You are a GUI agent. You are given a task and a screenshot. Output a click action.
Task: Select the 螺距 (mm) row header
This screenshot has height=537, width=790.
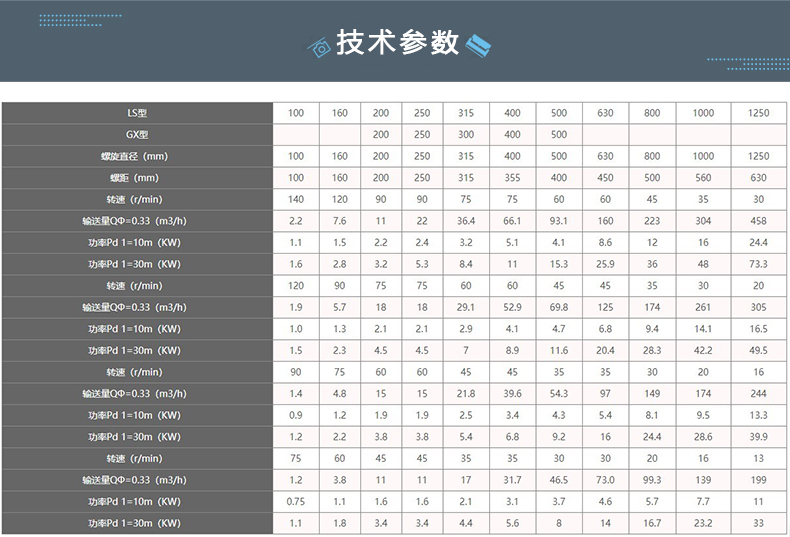(137, 178)
